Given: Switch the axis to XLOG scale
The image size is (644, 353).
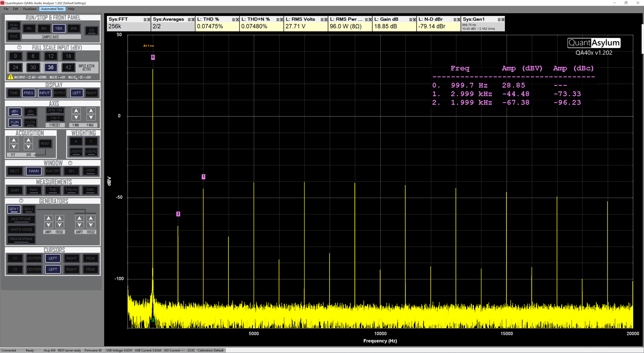Looking at the screenshot, I should click(x=30, y=122).
